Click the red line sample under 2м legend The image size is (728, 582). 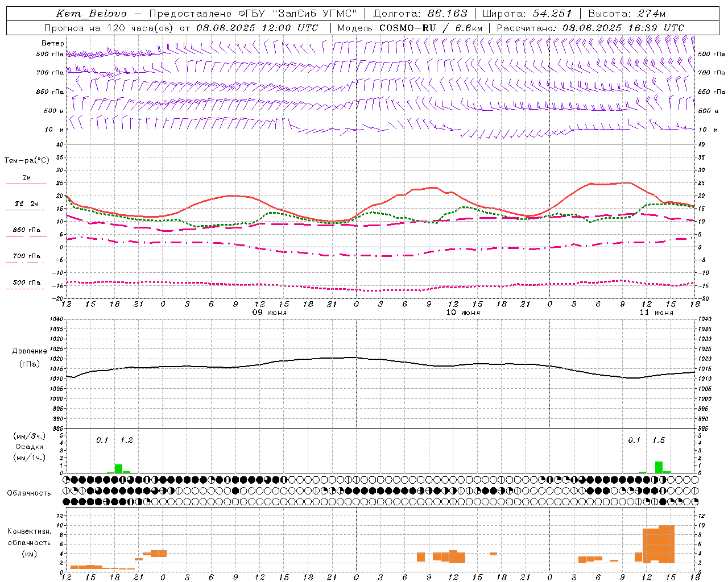tap(26, 184)
